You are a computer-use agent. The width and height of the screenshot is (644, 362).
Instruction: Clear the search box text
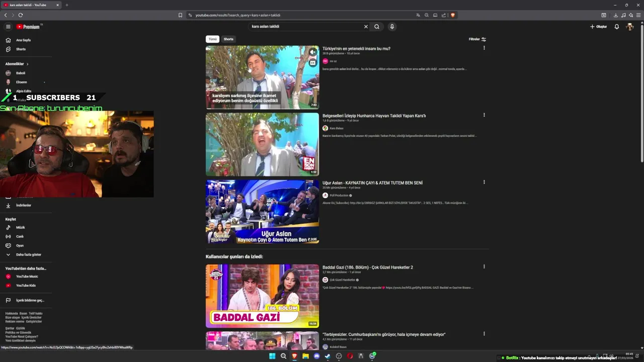pyautogui.click(x=366, y=27)
